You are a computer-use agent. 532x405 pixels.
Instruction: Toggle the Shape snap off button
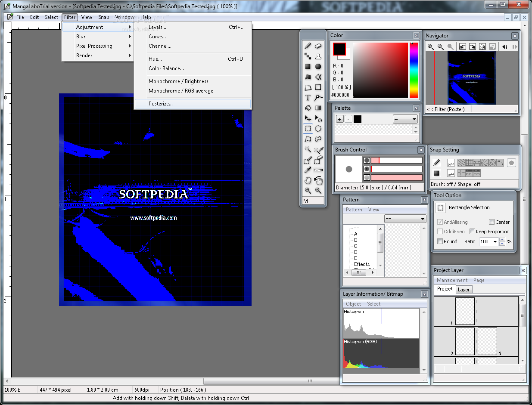451,173
